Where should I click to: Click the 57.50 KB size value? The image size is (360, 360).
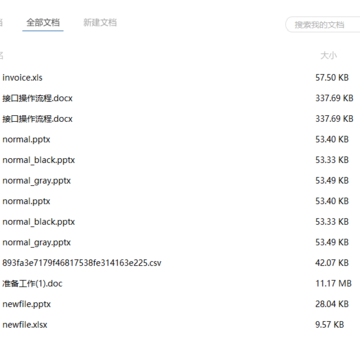tap(332, 78)
